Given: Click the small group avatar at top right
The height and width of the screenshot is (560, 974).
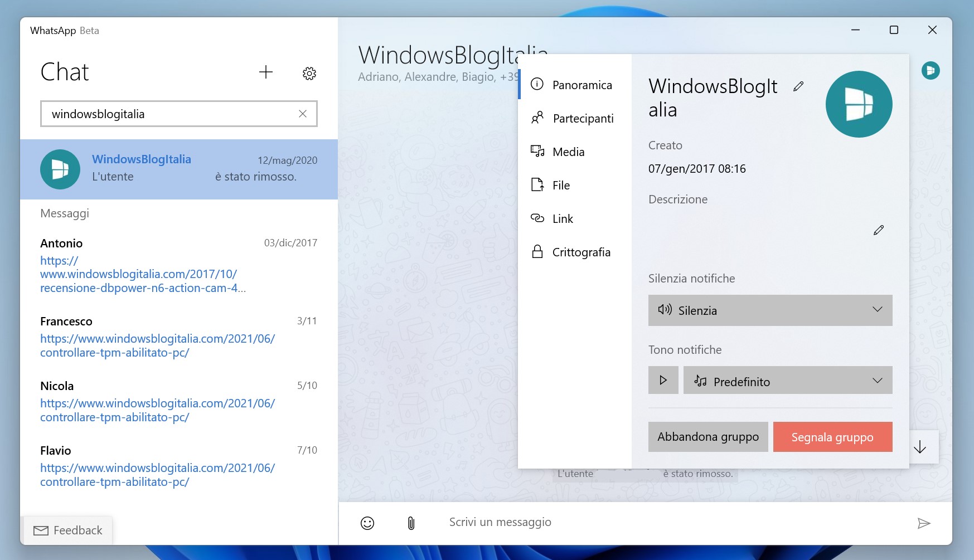Looking at the screenshot, I should [931, 70].
